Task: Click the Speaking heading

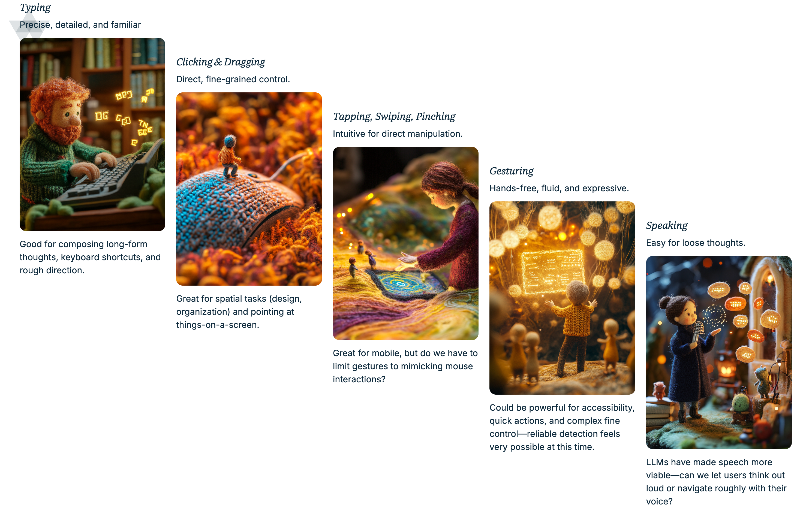Action: tap(666, 225)
